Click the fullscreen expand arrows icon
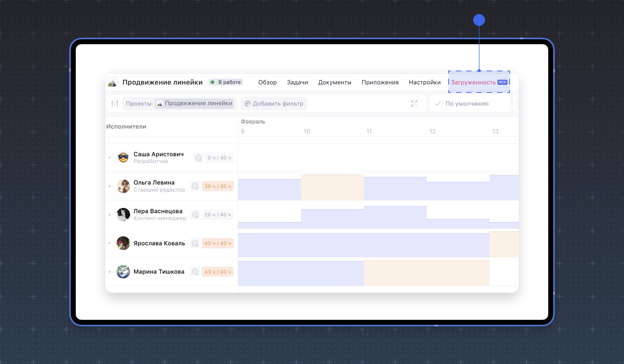Viewport: 624px width, 364px height. (414, 104)
